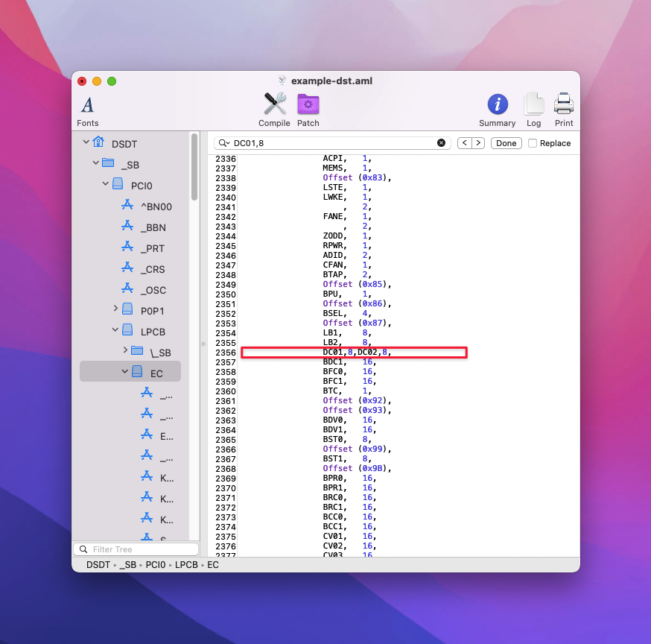Go to next search match
651x644 pixels.
478,143
